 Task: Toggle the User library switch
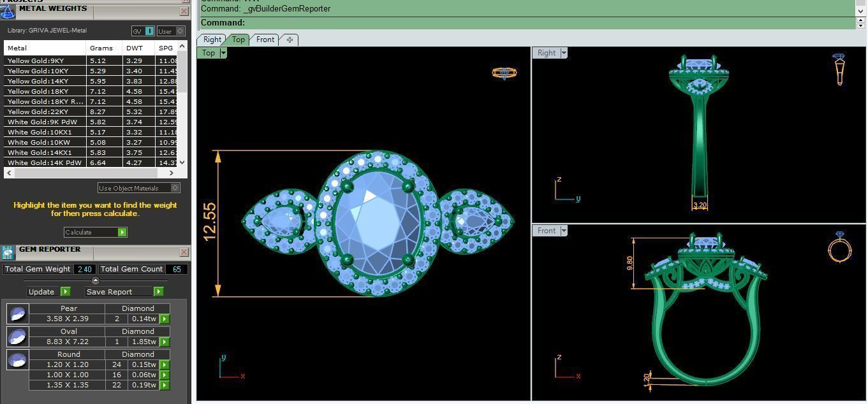pyautogui.click(x=171, y=31)
